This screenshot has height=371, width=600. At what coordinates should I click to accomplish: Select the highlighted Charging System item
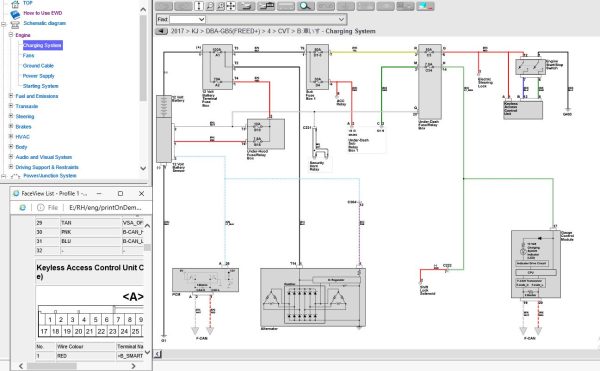[x=42, y=45]
